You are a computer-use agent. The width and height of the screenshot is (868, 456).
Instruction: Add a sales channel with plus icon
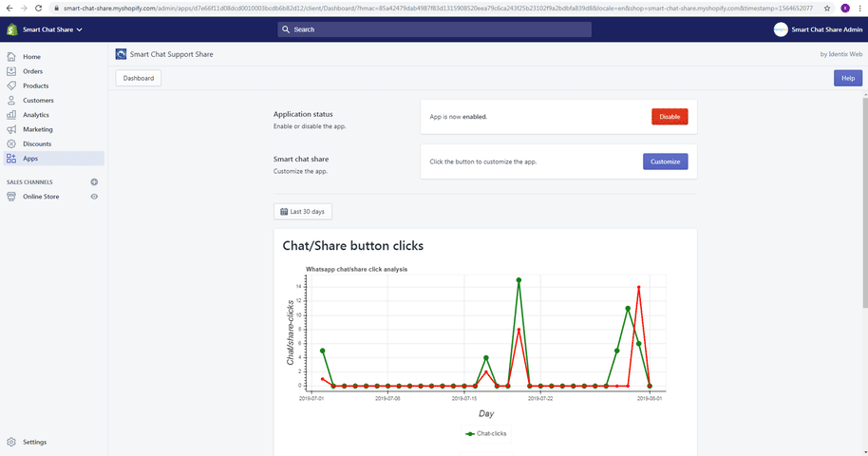click(94, 181)
